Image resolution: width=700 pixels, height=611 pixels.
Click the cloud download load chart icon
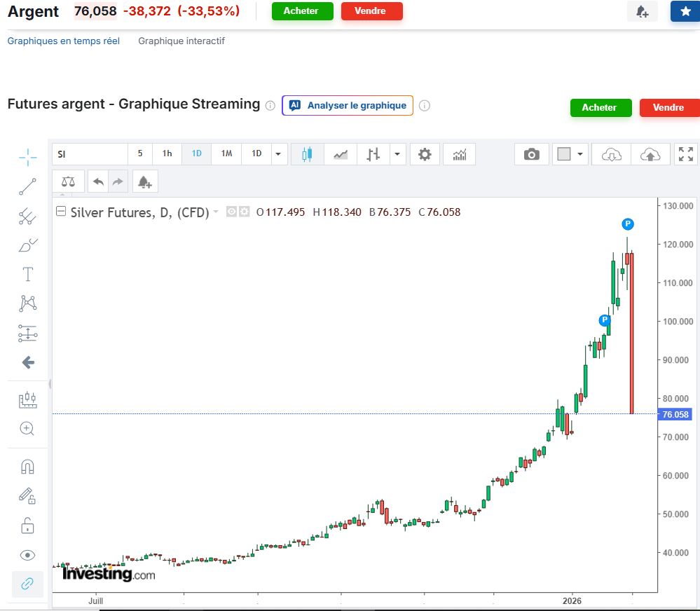(x=611, y=154)
